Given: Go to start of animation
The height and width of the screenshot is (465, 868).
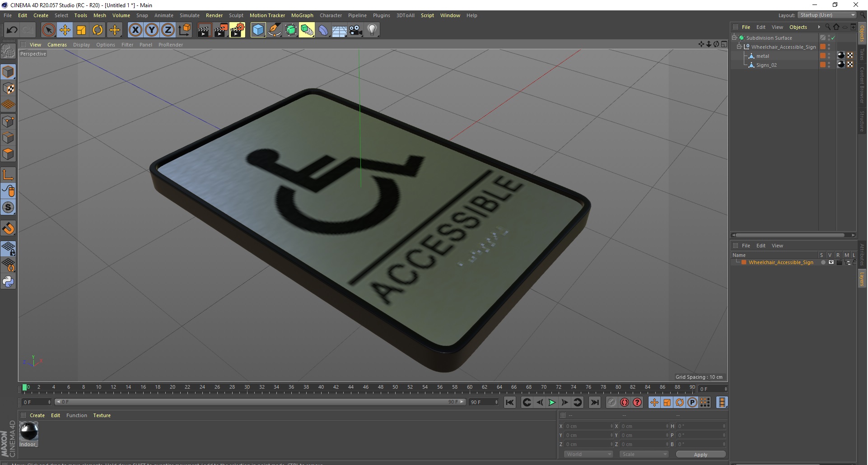Looking at the screenshot, I should (x=510, y=402).
